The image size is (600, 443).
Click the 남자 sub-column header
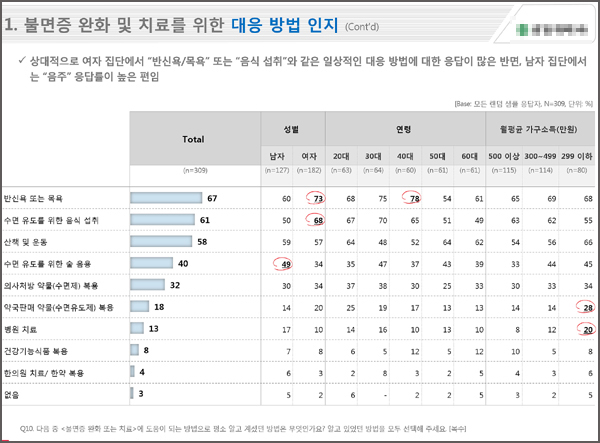277,156
